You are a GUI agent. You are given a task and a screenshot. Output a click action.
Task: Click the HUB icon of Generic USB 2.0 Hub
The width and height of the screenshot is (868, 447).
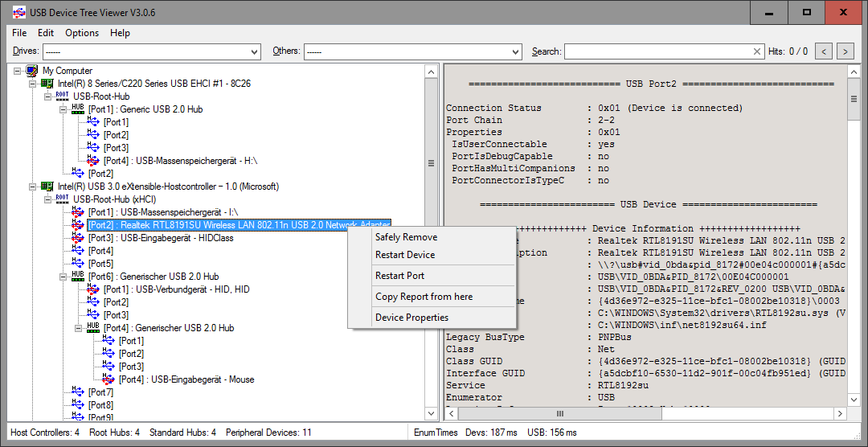point(78,109)
